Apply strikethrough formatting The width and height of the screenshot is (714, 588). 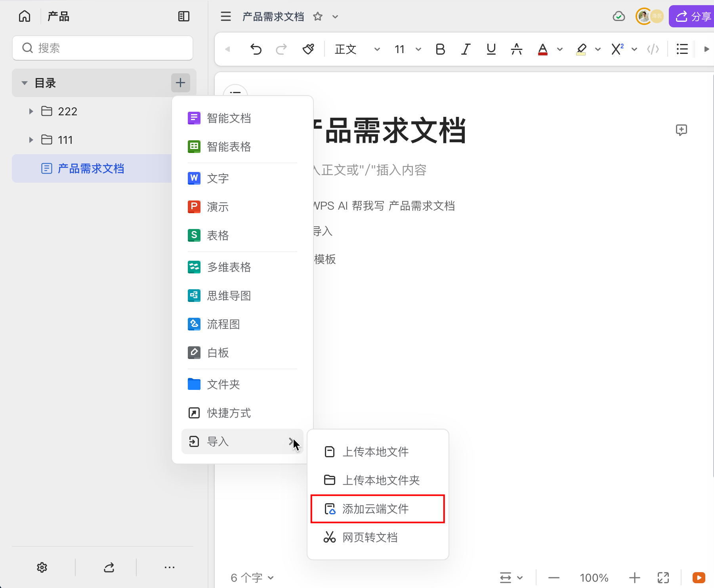(x=516, y=49)
